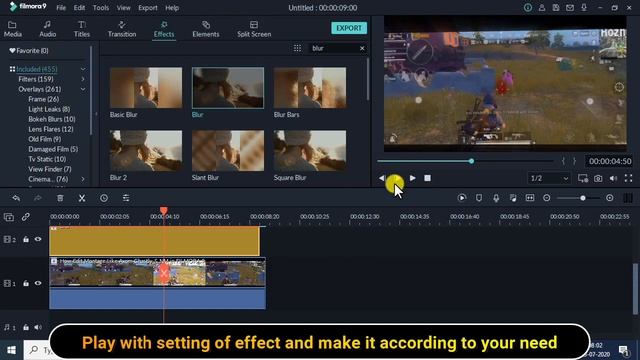Mute audio track 1
Viewport: 640px width, 360px height.
(x=38, y=327)
